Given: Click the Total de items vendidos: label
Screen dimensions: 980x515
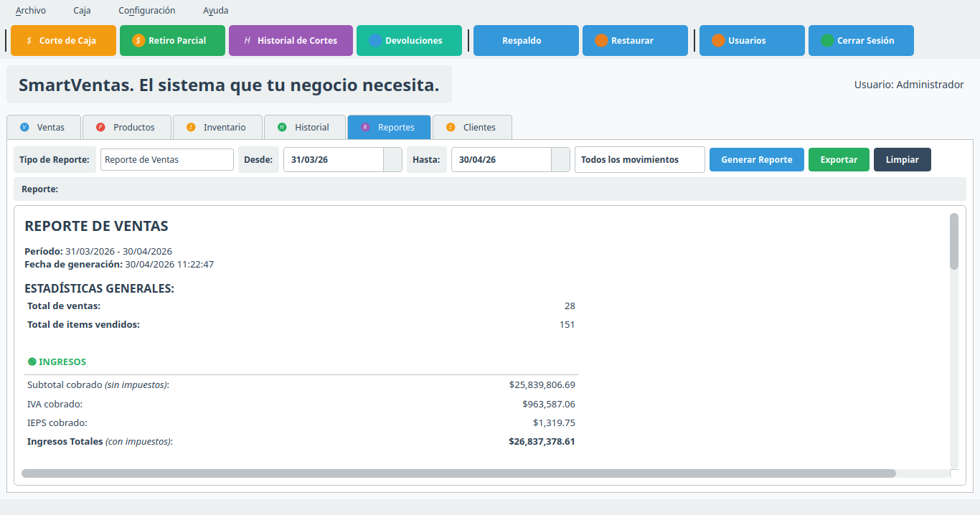Looking at the screenshot, I should [83, 324].
